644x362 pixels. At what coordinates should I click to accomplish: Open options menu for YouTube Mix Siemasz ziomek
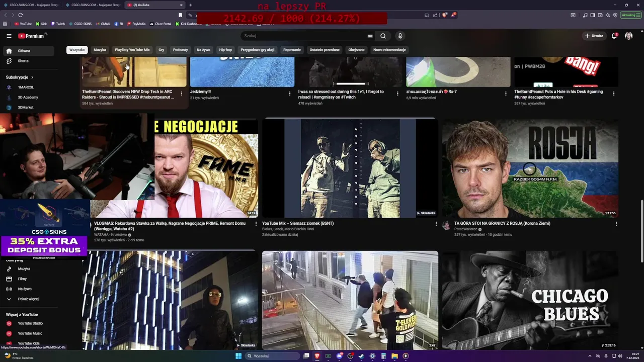[436, 224]
